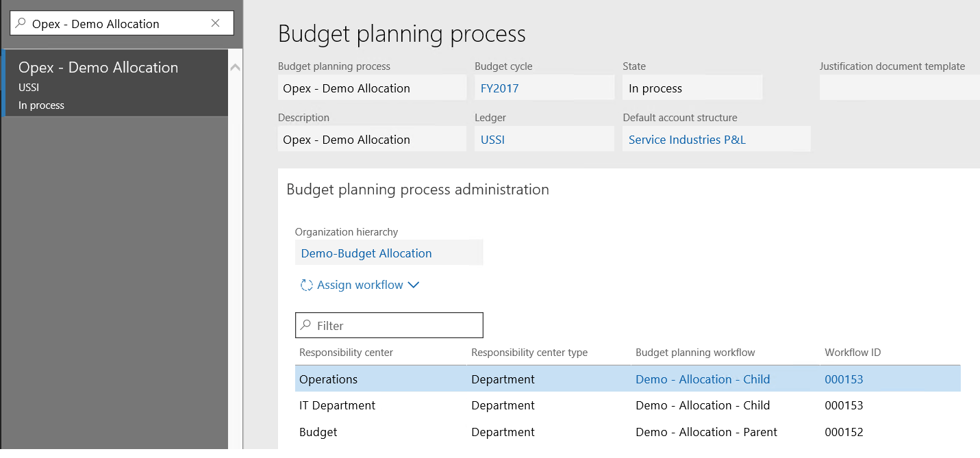The height and width of the screenshot is (458, 980).
Task: Open workflow Demo - Allocation - Child for Operations
Action: pyautogui.click(x=703, y=379)
